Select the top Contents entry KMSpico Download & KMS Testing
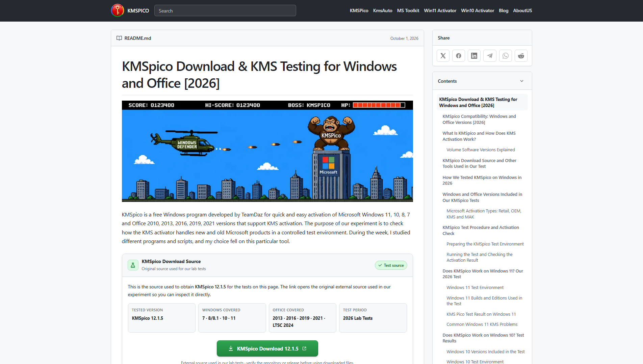 point(482,102)
